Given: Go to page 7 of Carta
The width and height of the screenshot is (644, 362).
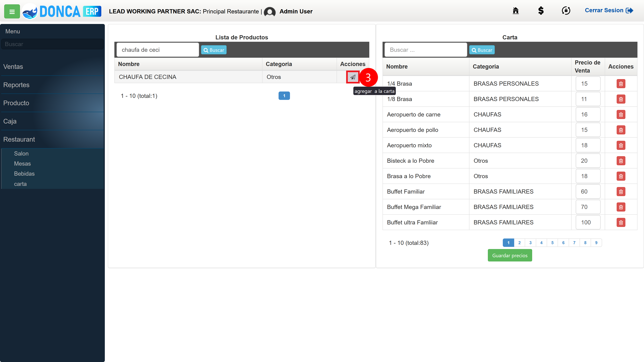Looking at the screenshot, I should click(x=574, y=243).
